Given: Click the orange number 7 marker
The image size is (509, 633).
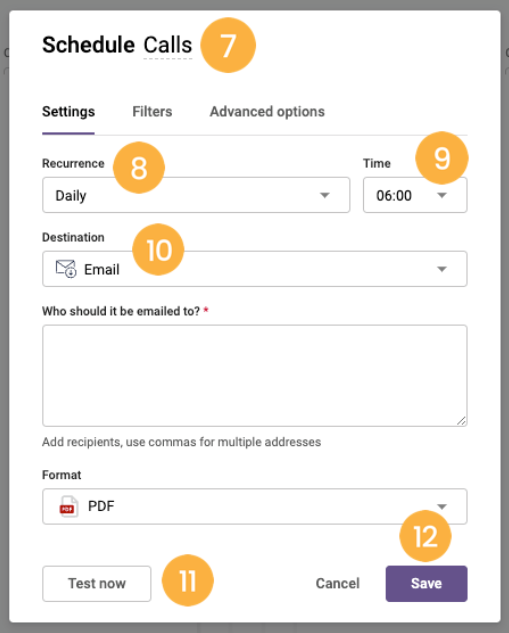Looking at the screenshot, I should click(x=228, y=45).
